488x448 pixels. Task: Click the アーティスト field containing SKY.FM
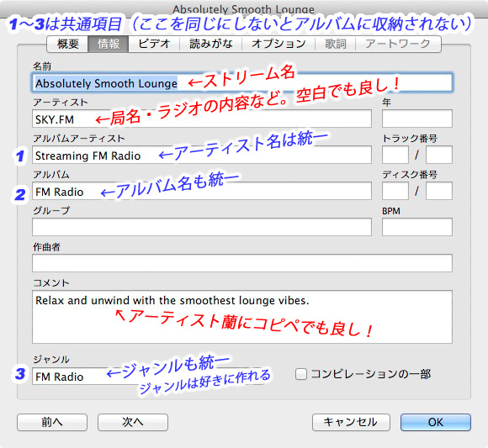click(x=202, y=119)
